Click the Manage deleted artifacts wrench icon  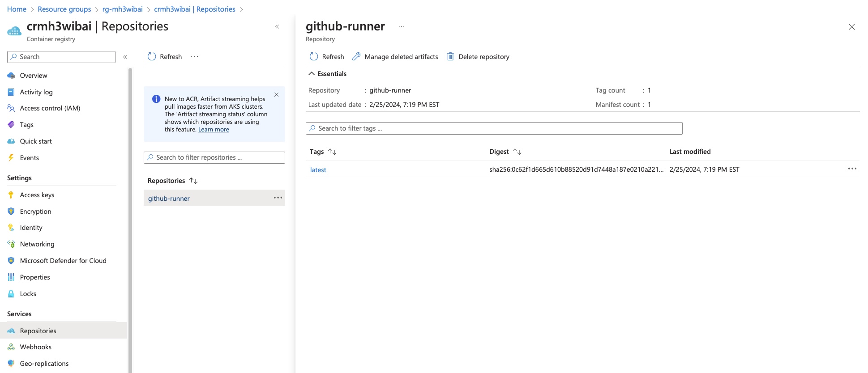(x=356, y=57)
